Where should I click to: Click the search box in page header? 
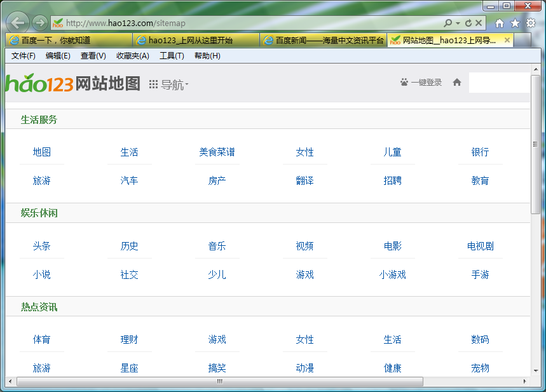(x=499, y=83)
